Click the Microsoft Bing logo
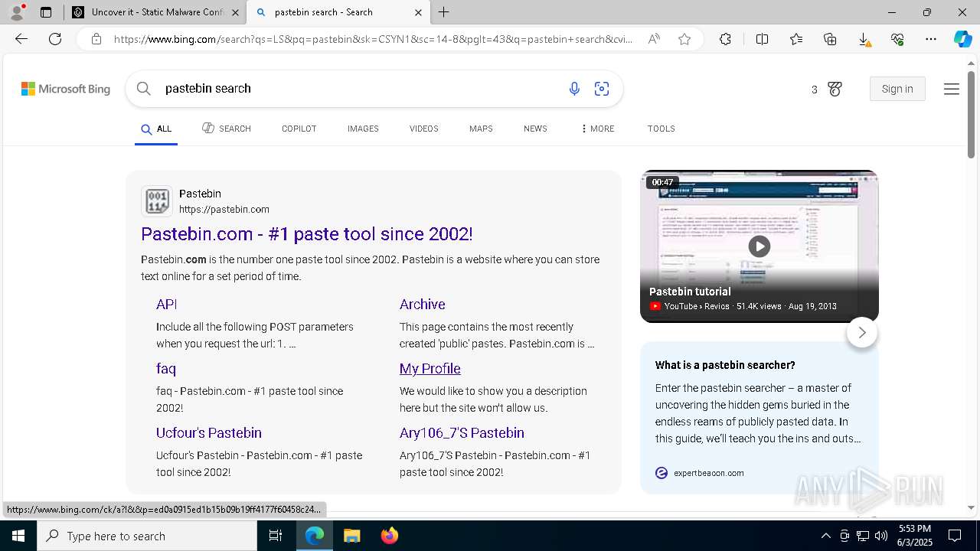The image size is (980, 551). pyautogui.click(x=66, y=89)
